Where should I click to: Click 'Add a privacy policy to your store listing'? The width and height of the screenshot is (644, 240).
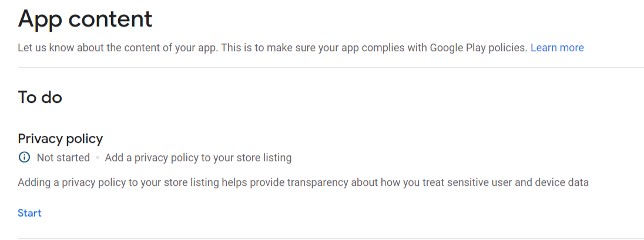pos(198,158)
